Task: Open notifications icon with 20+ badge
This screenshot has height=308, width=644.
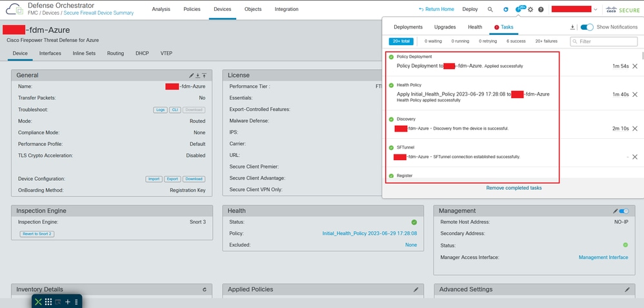Action: tap(520, 8)
